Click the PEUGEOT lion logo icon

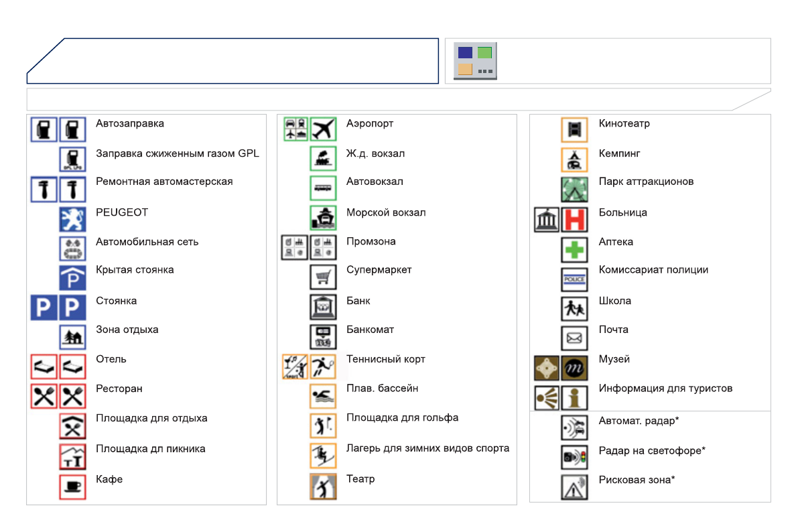point(72,220)
